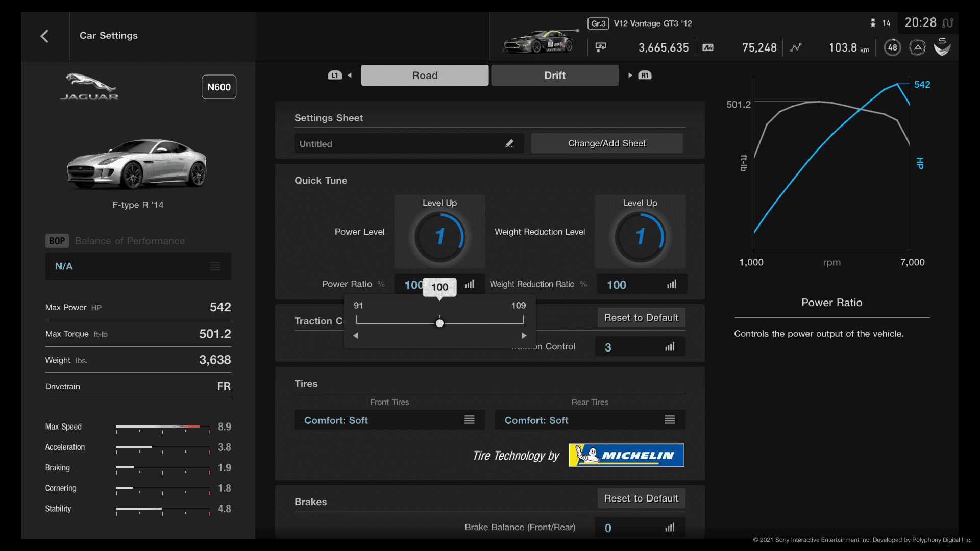Click the Stability 4.8 rating bar
Viewport: 980px width, 551px height.
pos(163,510)
